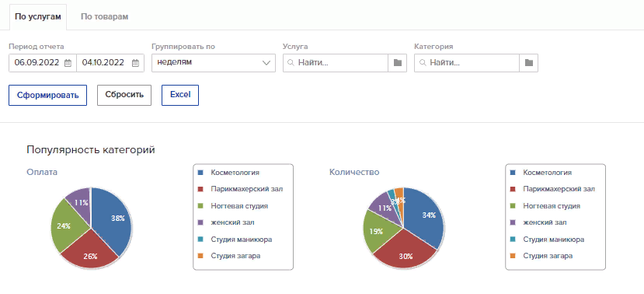Click magnifier icon in Категория field
Screen dimensions: 644x294
(x=423, y=63)
